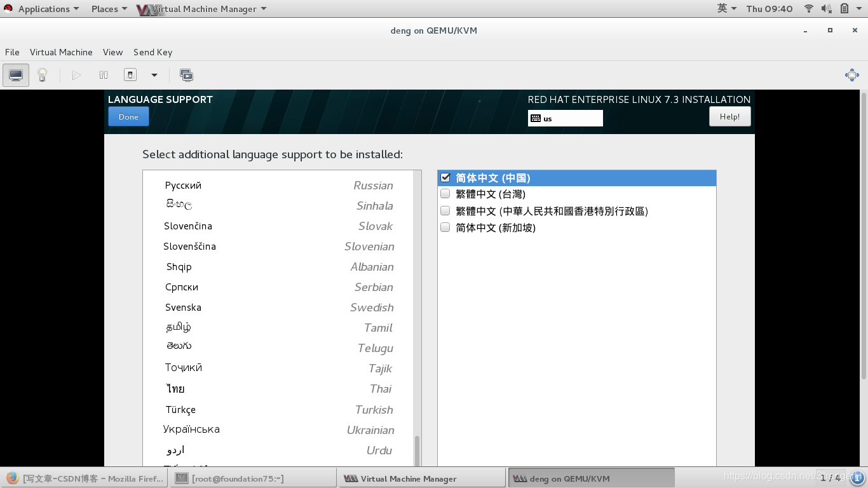The image size is (868, 488).
Task: Open the Places menu
Action: (x=109, y=8)
